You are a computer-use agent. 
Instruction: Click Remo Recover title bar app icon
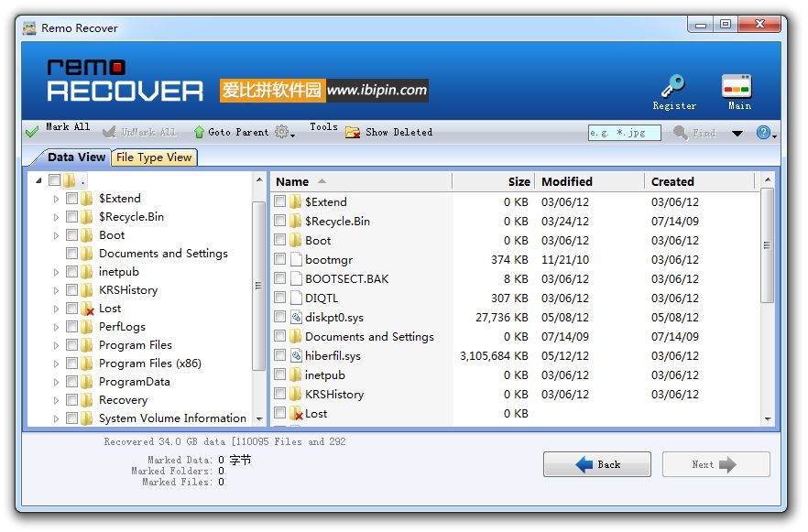29,27
